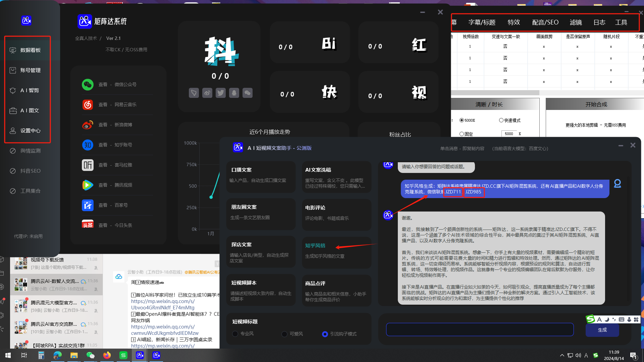Click the user avatar icon beside chat message
This screenshot has width=644, height=362.
coord(617,184)
